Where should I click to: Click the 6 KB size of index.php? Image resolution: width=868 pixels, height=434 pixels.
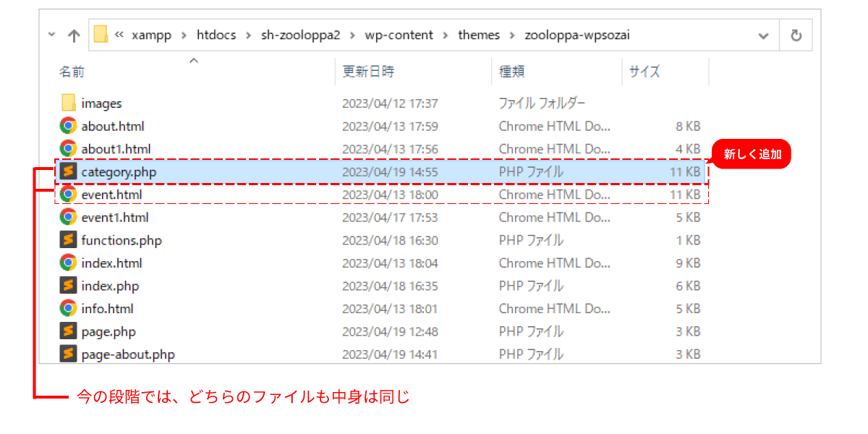tap(688, 286)
